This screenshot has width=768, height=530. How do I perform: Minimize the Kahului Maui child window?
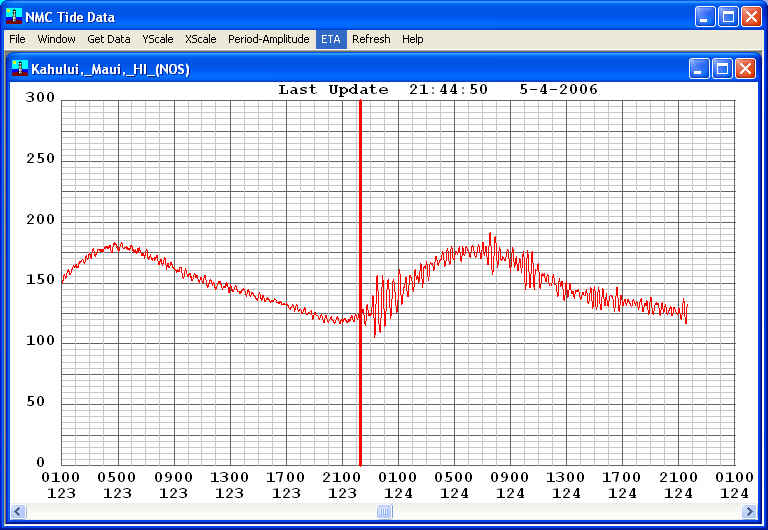(x=699, y=69)
